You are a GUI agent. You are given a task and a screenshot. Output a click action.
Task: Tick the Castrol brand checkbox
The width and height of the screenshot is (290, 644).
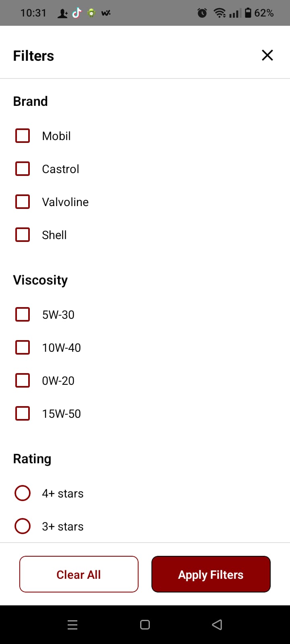(x=23, y=169)
